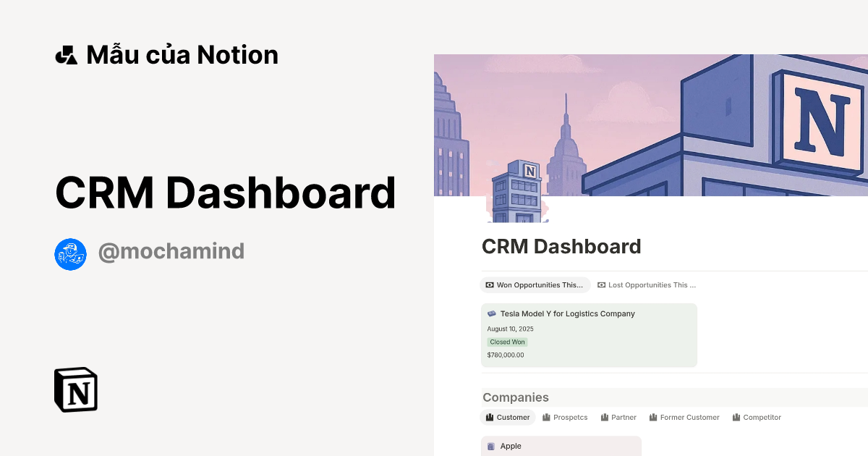The width and height of the screenshot is (868, 456).
Task: Select the green Closed Won status badge
Action: coord(507,342)
